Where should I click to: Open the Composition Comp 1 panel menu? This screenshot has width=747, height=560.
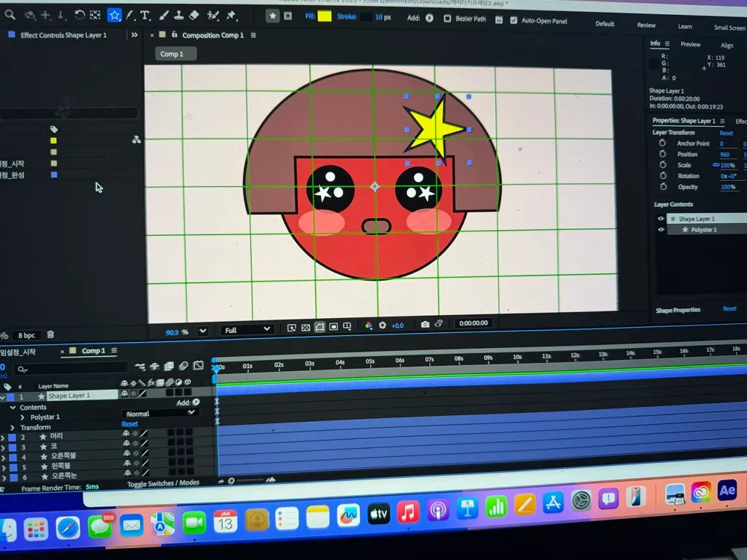tap(253, 35)
